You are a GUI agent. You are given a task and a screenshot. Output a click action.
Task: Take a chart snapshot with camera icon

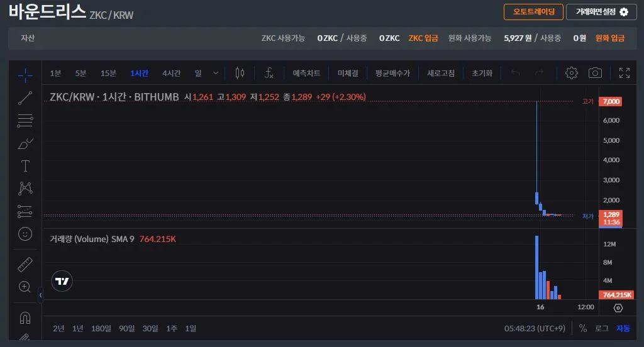point(595,73)
